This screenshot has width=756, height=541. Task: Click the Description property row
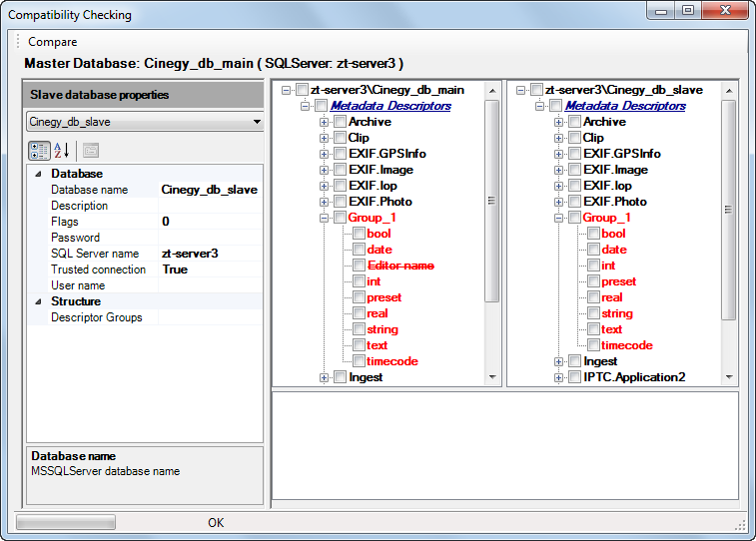click(145, 206)
